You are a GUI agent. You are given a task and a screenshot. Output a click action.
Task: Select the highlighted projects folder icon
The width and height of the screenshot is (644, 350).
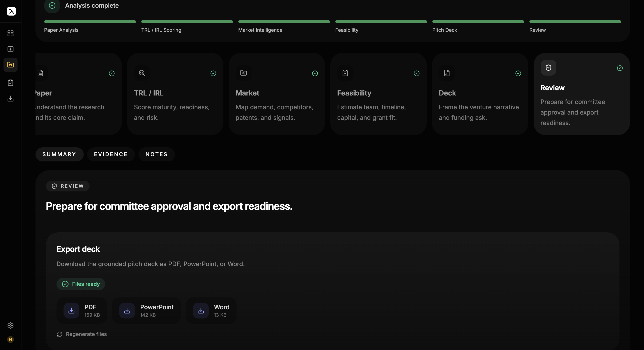point(11,65)
